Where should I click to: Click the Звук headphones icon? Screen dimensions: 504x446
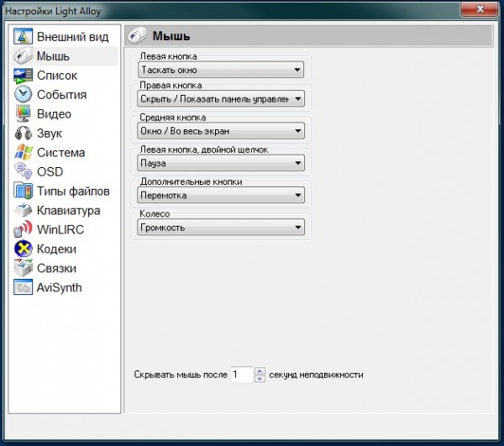(23, 133)
